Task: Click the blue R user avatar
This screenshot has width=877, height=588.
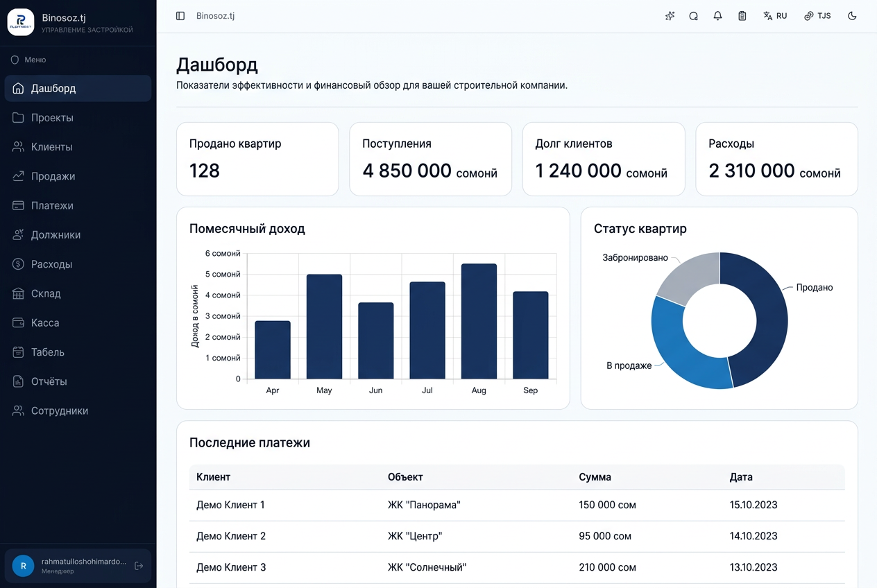Action: 23,566
